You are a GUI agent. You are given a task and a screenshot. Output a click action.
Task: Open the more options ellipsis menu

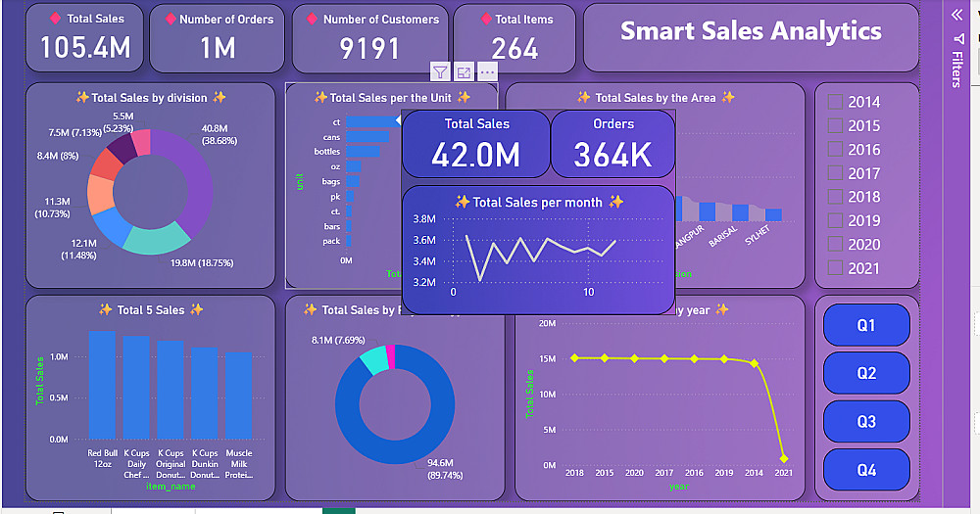click(487, 72)
